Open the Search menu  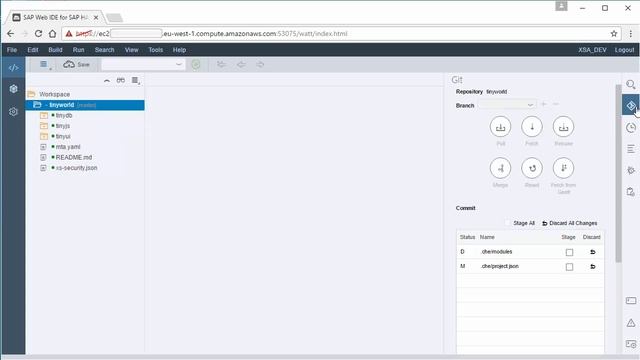coord(104,50)
